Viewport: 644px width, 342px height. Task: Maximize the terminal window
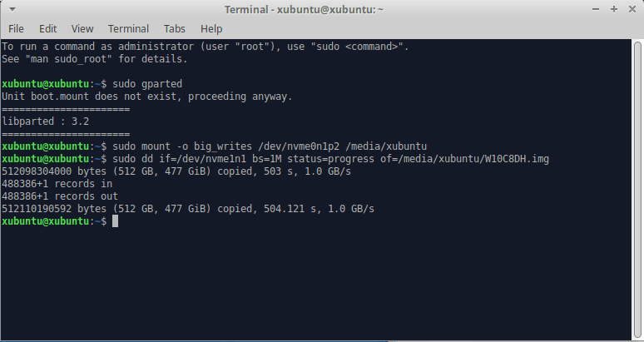point(613,9)
